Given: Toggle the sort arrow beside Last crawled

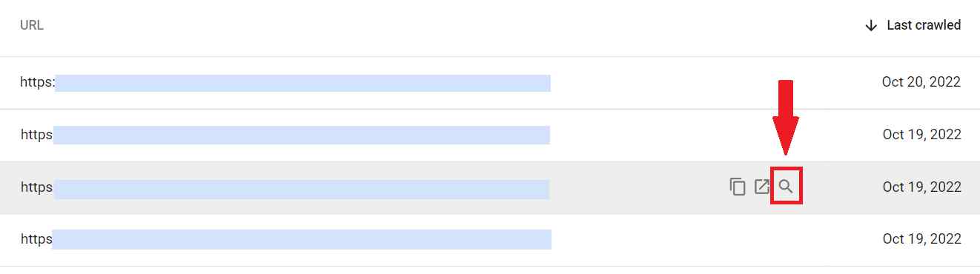Looking at the screenshot, I should pos(872,25).
